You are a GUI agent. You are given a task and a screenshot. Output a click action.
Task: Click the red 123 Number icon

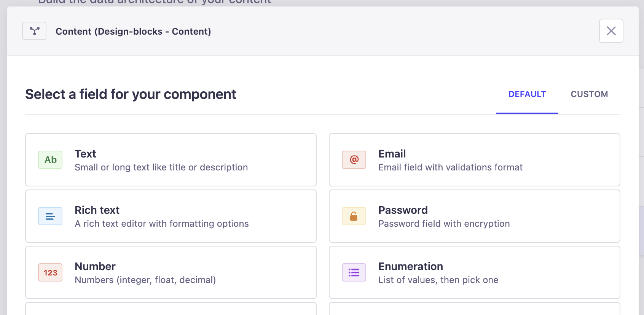coord(50,272)
